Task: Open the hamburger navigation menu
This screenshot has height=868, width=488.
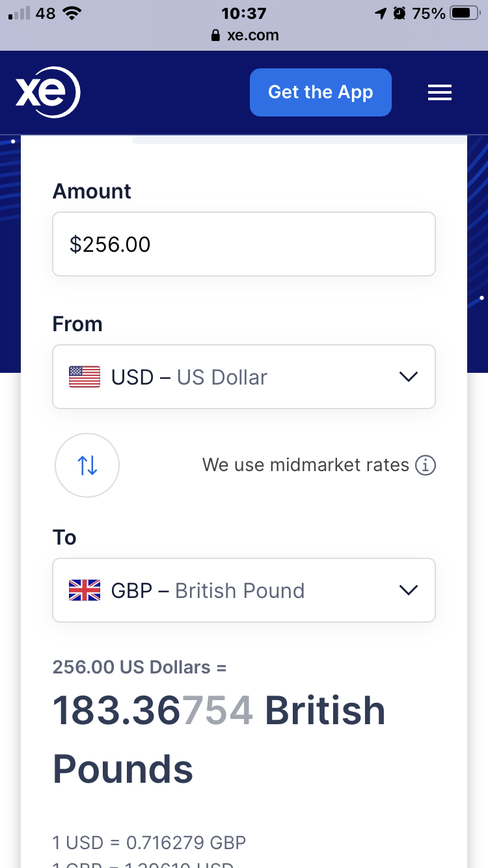Action: pyautogui.click(x=439, y=93)
